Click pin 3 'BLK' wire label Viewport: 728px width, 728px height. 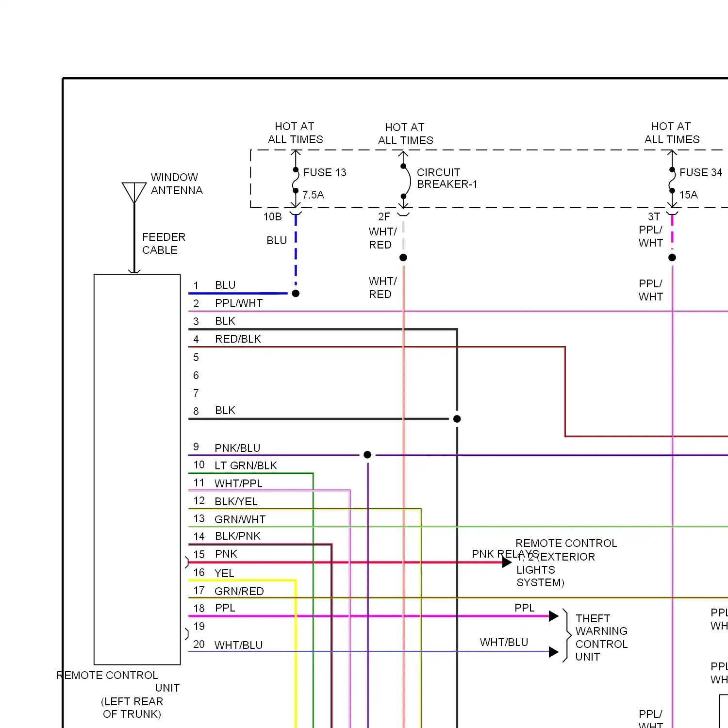pos(225,321)
